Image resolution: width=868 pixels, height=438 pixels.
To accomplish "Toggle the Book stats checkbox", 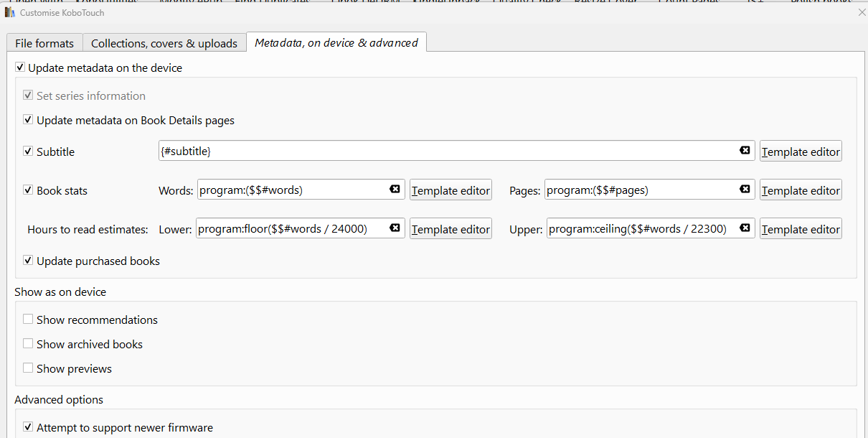I will click(x=28, y=190).
